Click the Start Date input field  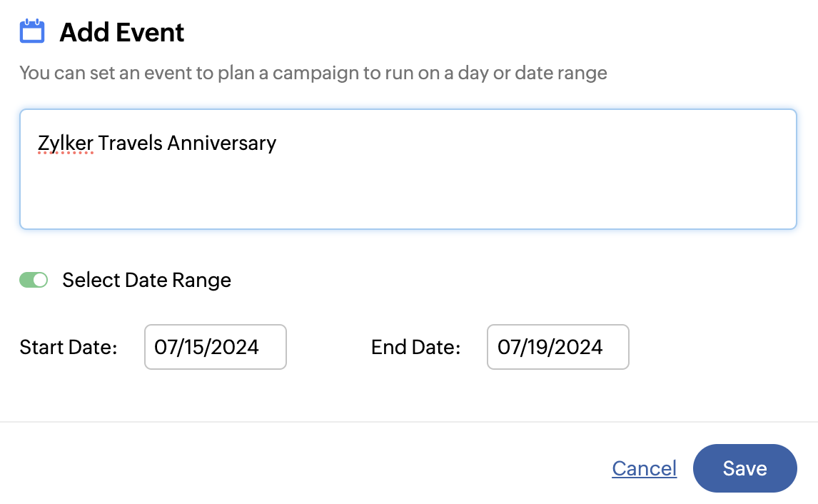click(215, 347)
